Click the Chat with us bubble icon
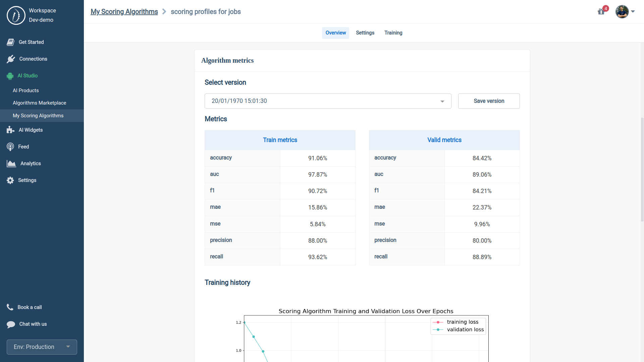Screen dimensions: 644x362 pyautogui.click(x=11, y=324)
